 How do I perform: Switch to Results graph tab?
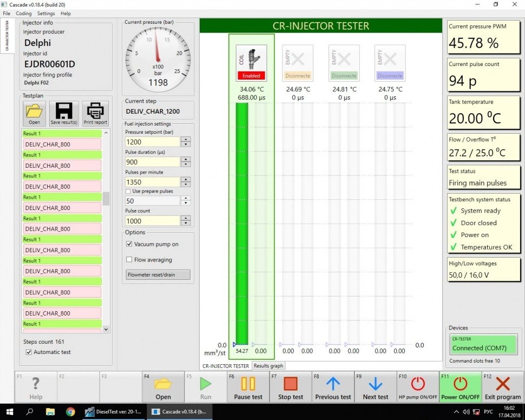tap(268, 366)
